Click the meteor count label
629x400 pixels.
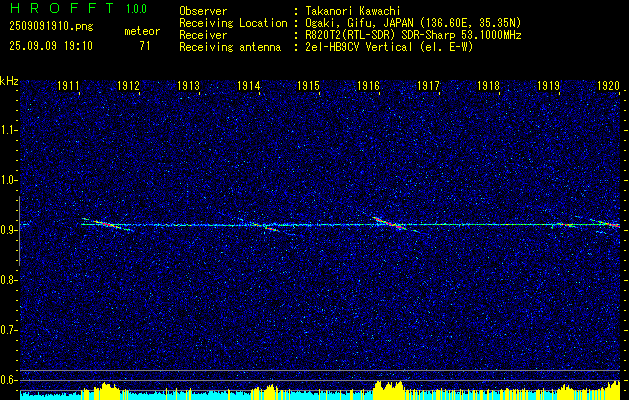pyautogui.click(x=142, y=31)
